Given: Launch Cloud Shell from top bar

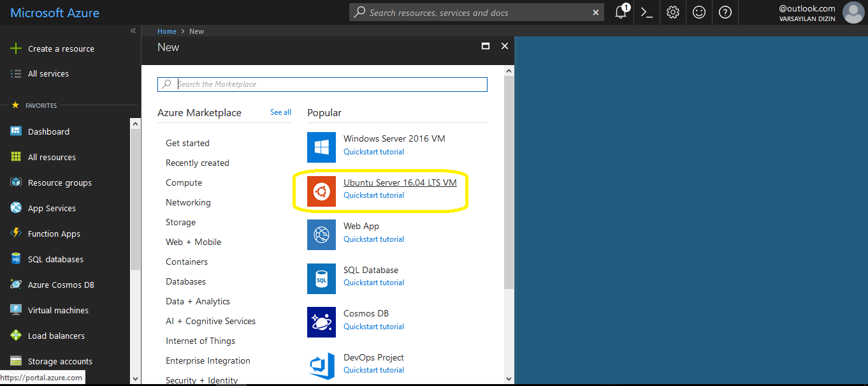Looking at the screenshot, I should click(647, 12).
